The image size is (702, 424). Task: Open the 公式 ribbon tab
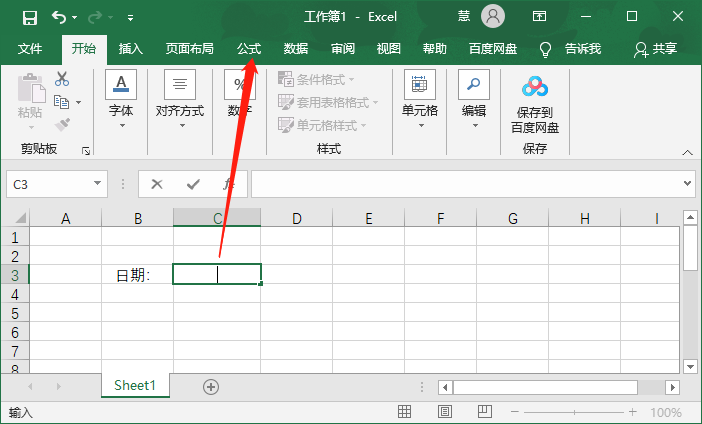248,48
